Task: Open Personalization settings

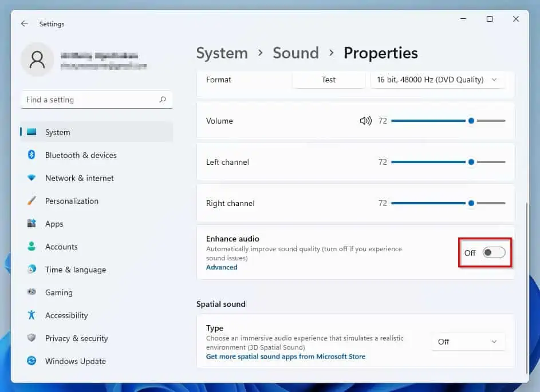Action: coord(96,201)
